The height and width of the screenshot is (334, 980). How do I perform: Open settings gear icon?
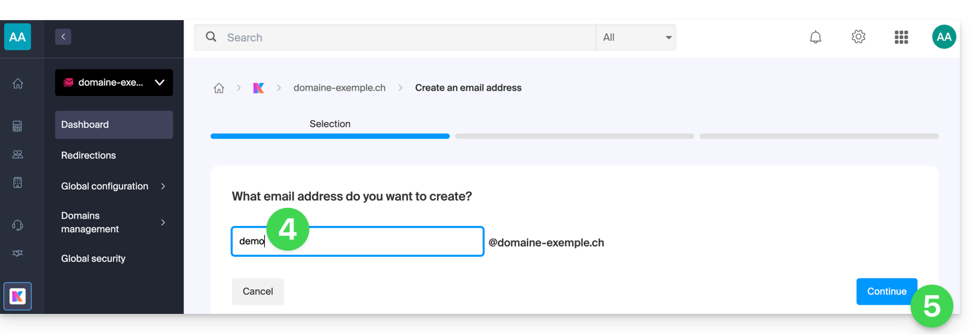coord(859,38)
